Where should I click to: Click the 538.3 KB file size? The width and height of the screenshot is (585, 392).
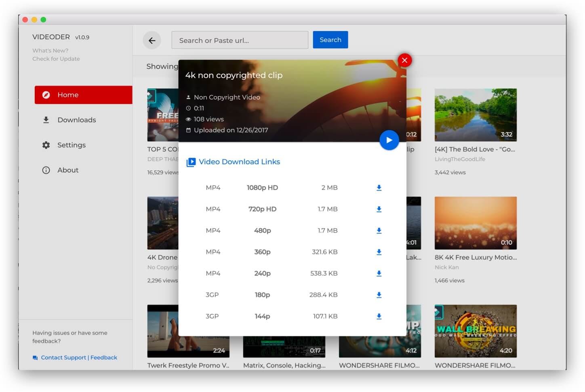[324, 273]
